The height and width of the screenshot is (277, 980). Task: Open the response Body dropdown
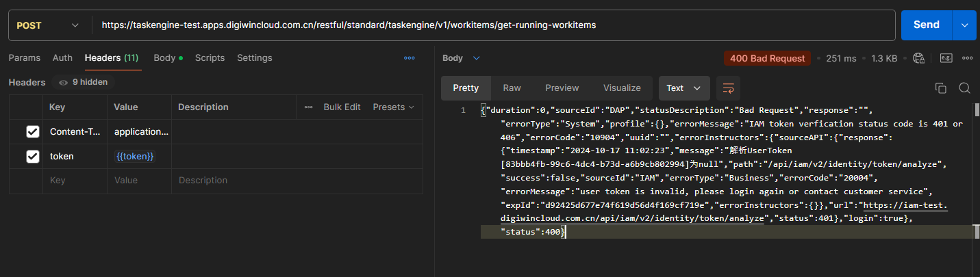pos(462,58)
